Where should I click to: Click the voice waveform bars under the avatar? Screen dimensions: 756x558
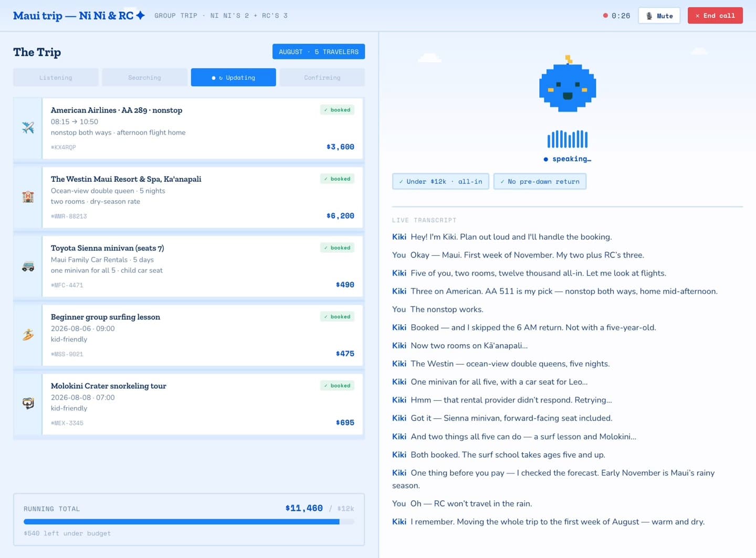(568, 139)
